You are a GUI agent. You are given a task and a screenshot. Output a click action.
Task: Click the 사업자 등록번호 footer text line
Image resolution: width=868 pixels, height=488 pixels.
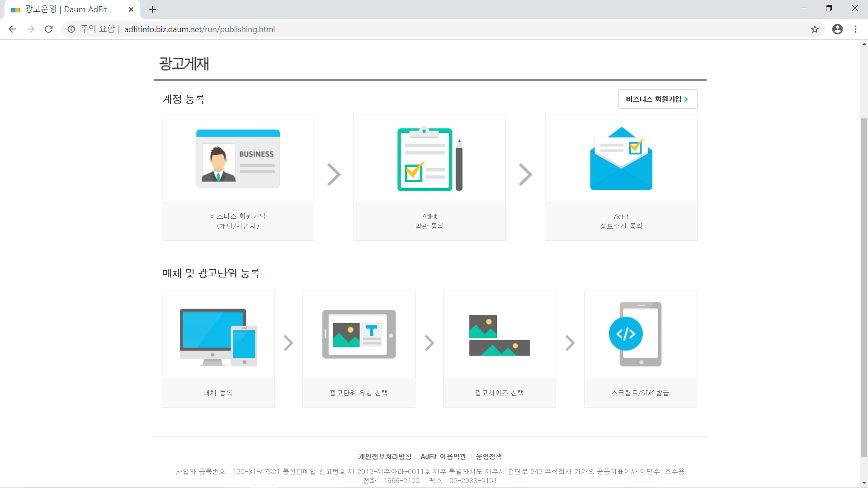pos(430,472)
